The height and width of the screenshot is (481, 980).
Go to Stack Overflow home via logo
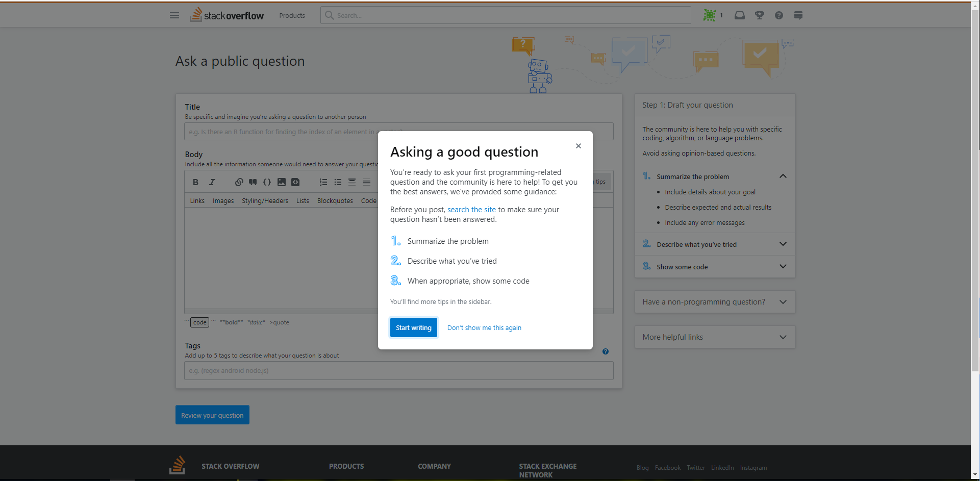tap(227, 15)
